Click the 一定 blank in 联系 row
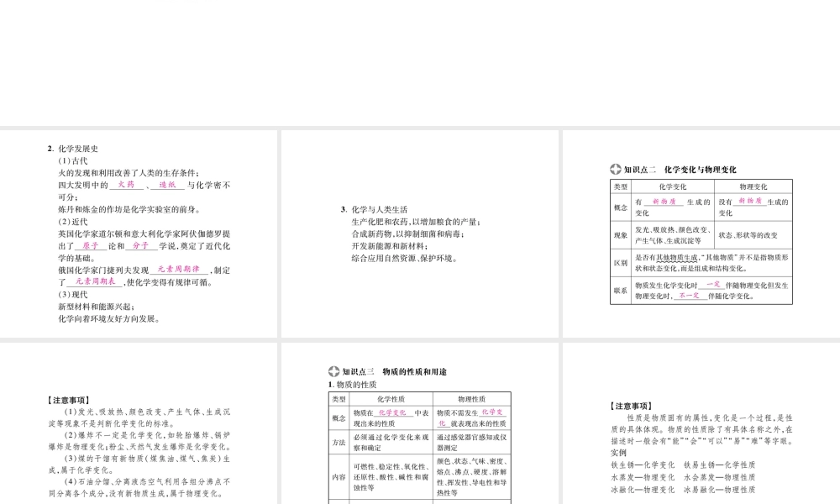This screenshot has height=504, width=840. point(711,284)
